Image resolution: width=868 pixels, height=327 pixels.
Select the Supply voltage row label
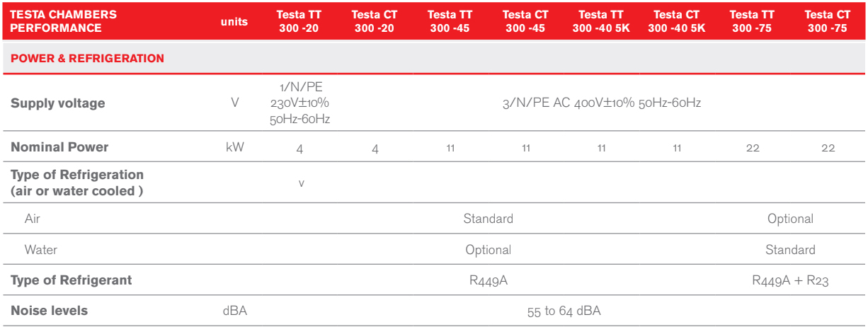pos(57,103)
